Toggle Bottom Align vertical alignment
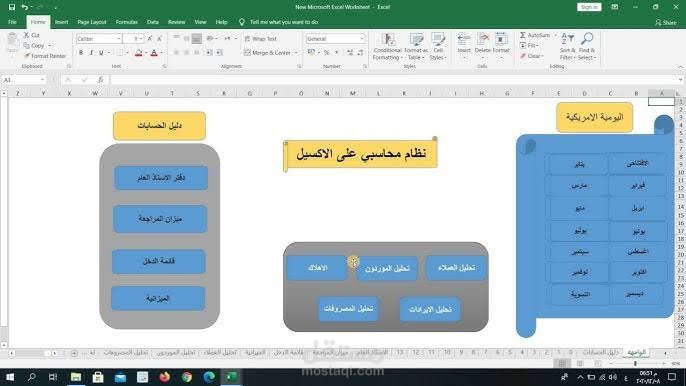 [x=197, y=39]
